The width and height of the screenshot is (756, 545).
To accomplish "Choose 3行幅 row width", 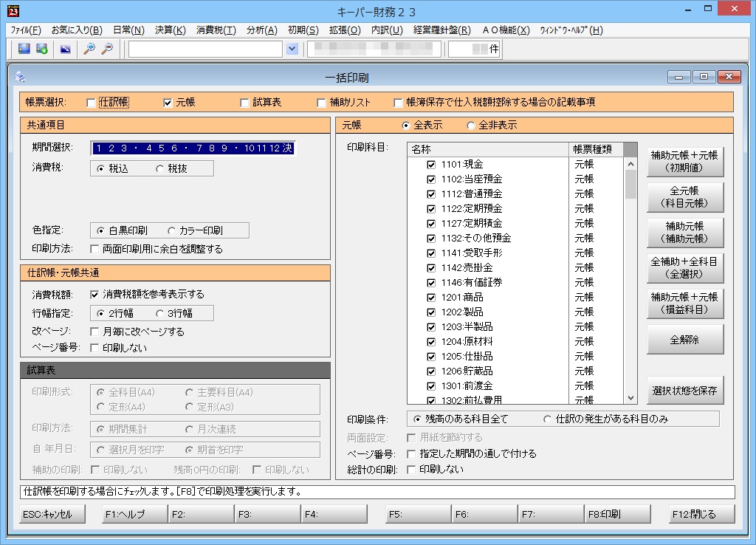I will click(x=159, y=314).
